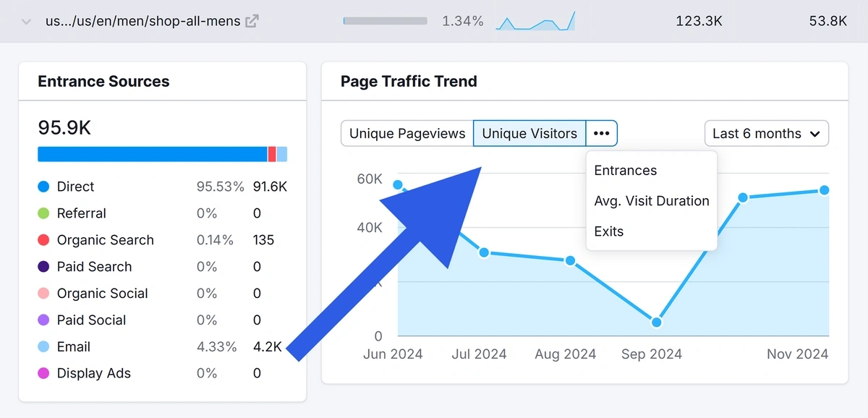
Task: Open the page via the external link icon
Action: click(x=250, y=21)
